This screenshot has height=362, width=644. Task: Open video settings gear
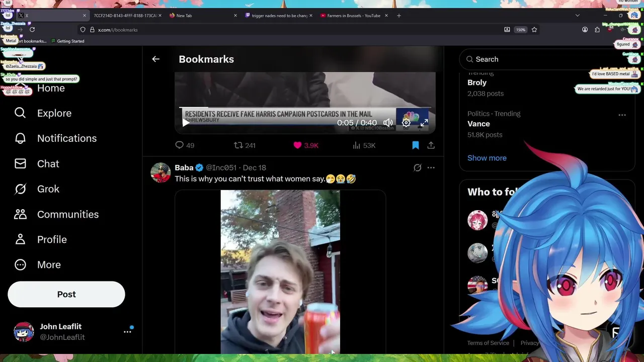click(406, 123)
